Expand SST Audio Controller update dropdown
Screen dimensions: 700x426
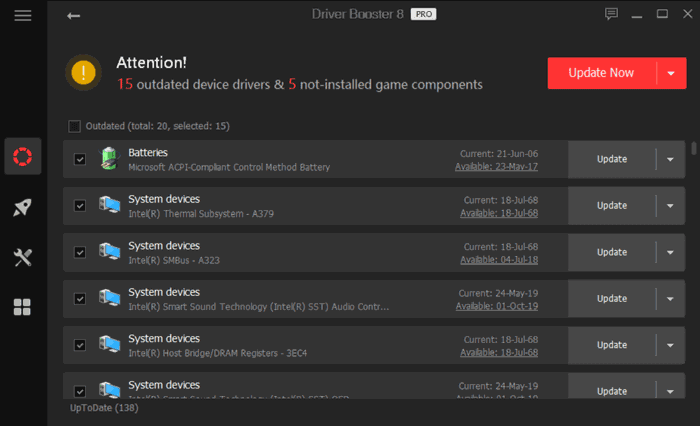(x=670, y=299)
